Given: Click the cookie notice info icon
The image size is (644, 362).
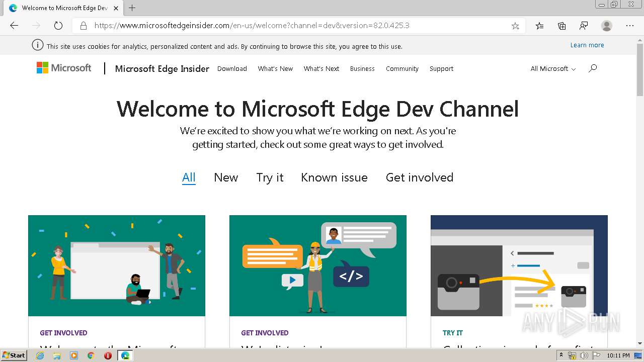Looking at the screenshot, I should 37,45.
